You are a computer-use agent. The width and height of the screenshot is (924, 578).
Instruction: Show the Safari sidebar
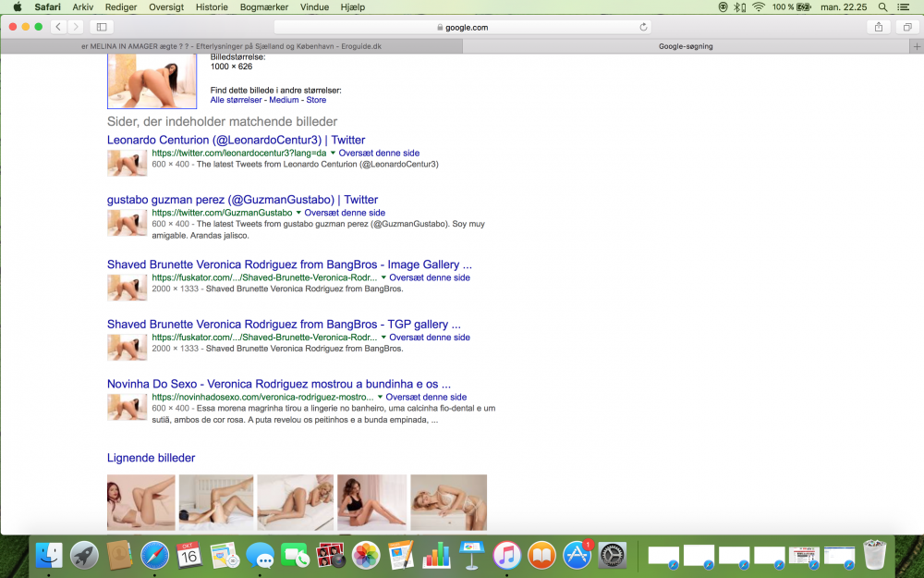(102, 27)
